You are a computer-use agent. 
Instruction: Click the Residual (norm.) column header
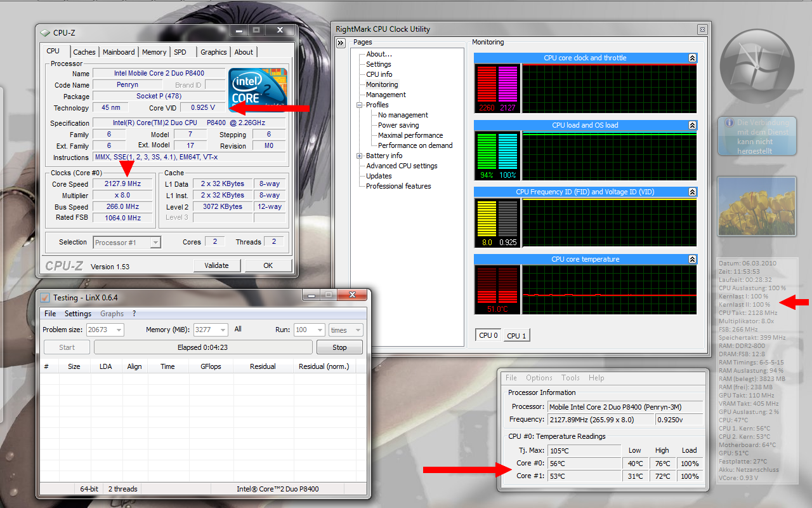(x=324, y=366)
